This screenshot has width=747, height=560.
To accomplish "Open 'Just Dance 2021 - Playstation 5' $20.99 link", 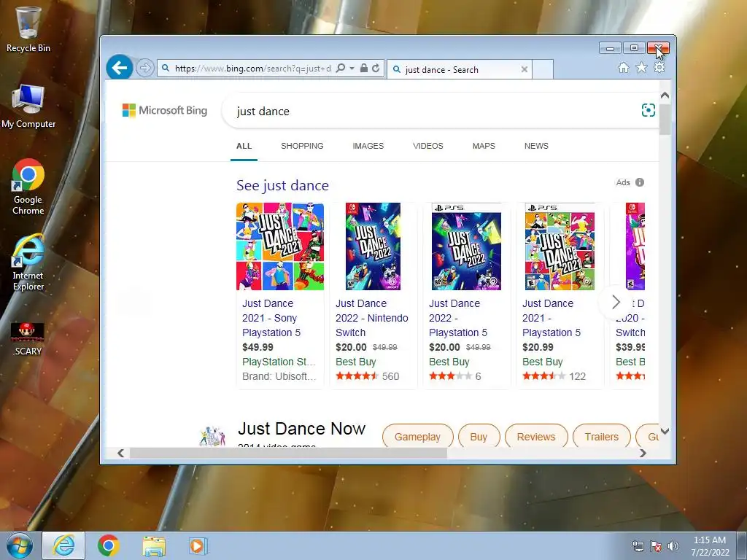I will [x=551, y=318].
